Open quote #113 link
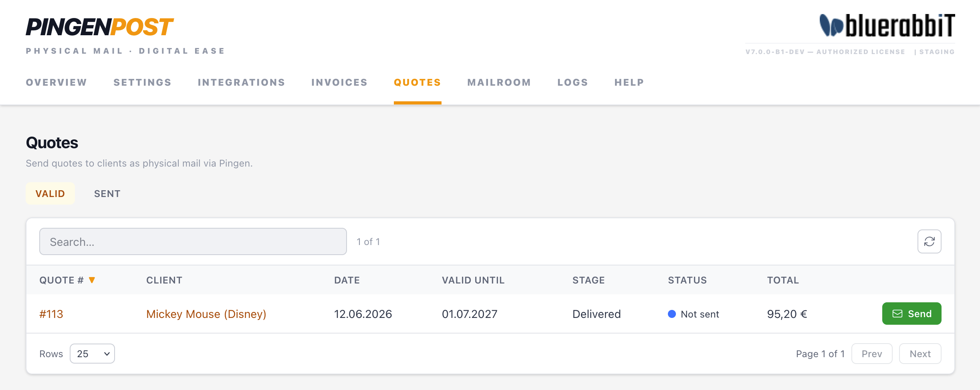The width and height of the screenshot is (980, 390). [51, 314]
